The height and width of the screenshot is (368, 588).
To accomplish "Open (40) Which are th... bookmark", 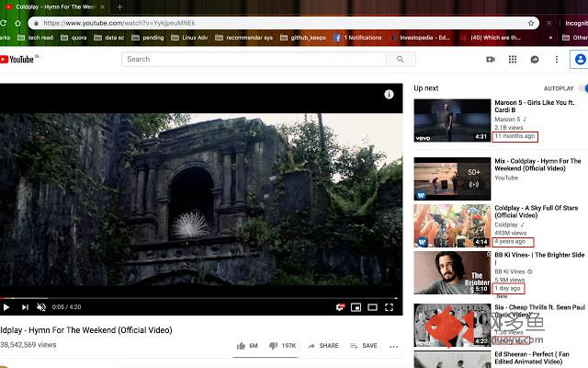I will coord(491,38).
